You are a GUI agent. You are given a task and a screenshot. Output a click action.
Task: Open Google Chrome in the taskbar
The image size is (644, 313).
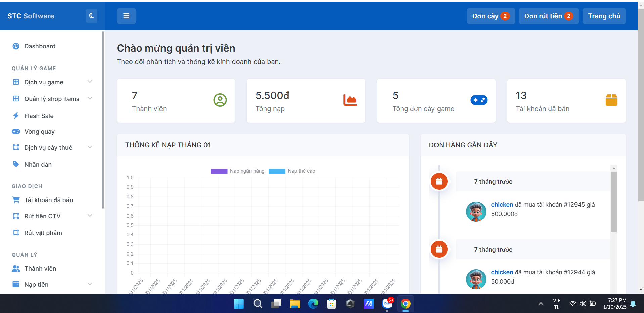coord(405,304)
